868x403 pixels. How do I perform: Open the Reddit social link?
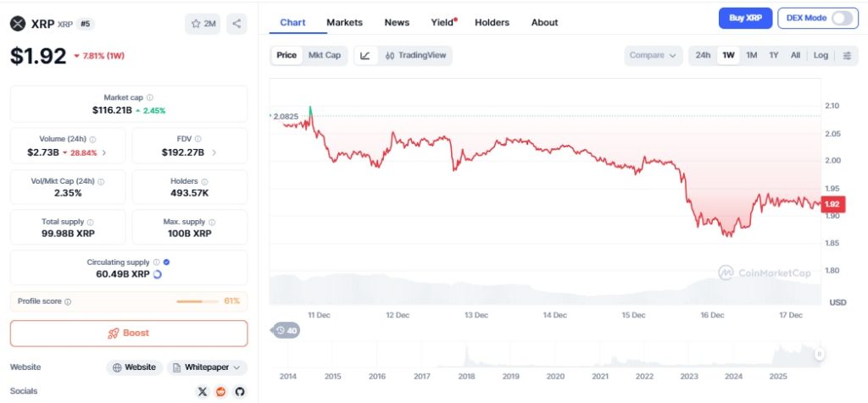tap(221, 391)
